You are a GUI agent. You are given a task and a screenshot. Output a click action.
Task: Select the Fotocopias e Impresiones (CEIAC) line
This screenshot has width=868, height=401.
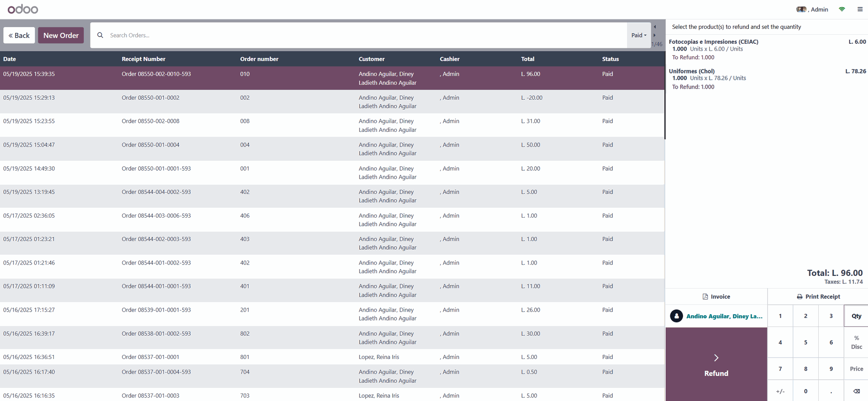coord(767,49)
